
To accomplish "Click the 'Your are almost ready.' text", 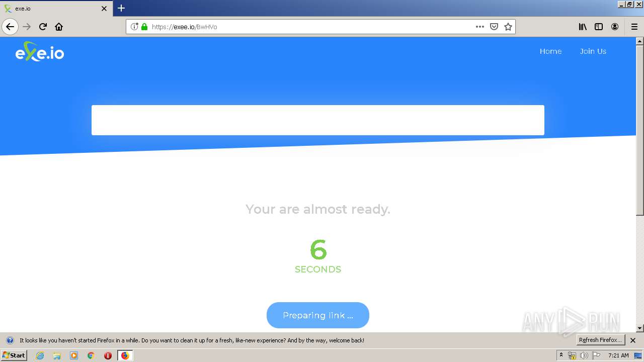I will (318, 209).
